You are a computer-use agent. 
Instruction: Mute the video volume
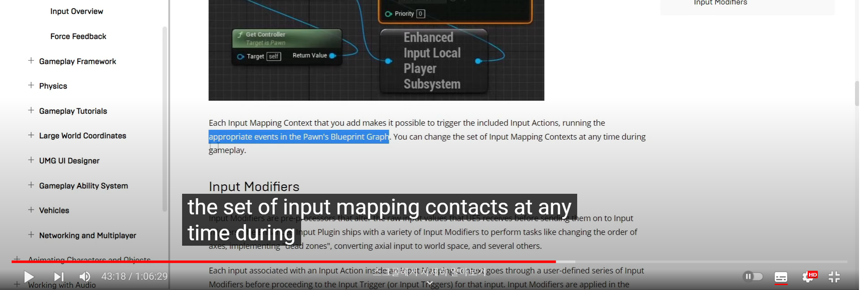(85, 277)
